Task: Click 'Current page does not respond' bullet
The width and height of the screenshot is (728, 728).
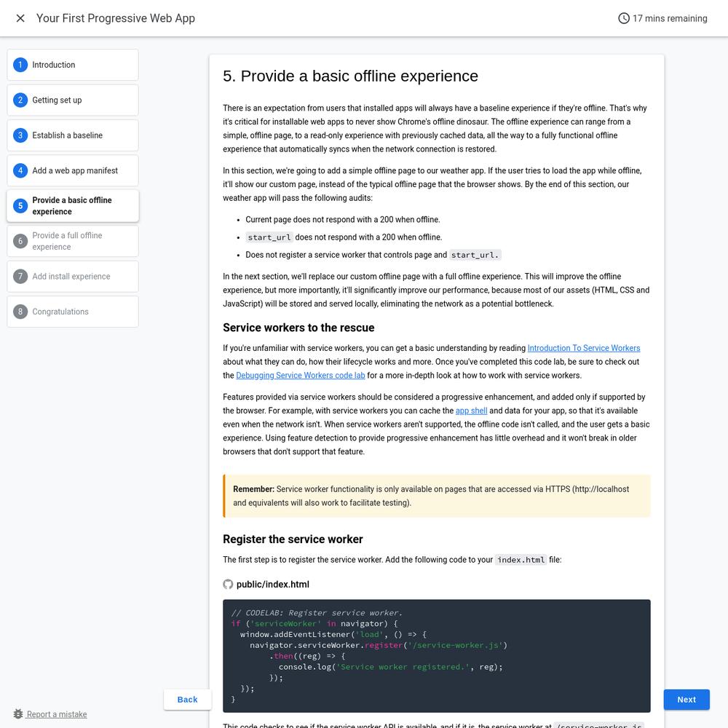Action: tap(343, 219)
